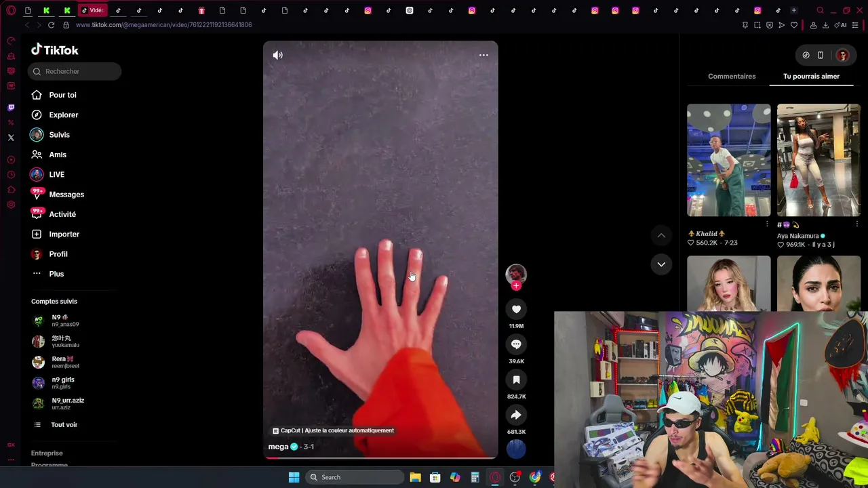Open the creator avatar beside the video
Image resolution: width=868 pixels, height=488 pixels.
[x=516, y=273]
